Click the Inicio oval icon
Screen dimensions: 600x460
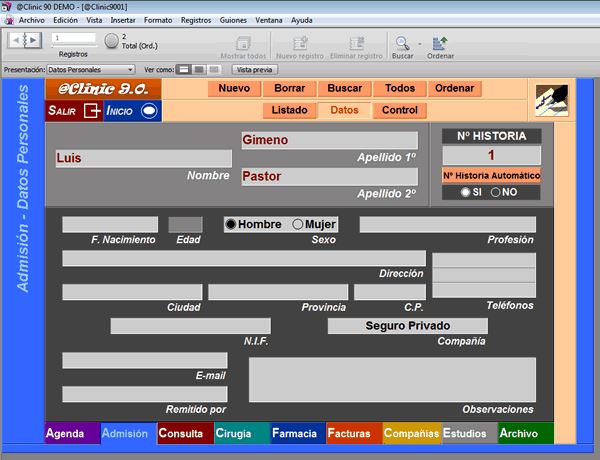(x=149, y=111)
